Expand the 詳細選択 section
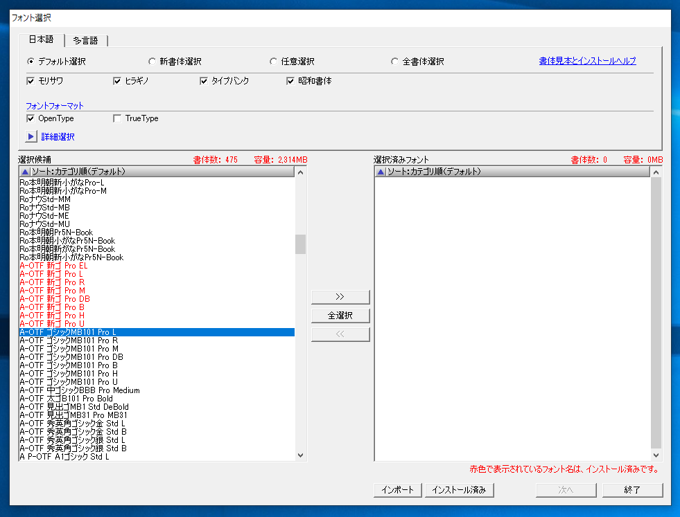680x517 pixels. pos(58,137)
